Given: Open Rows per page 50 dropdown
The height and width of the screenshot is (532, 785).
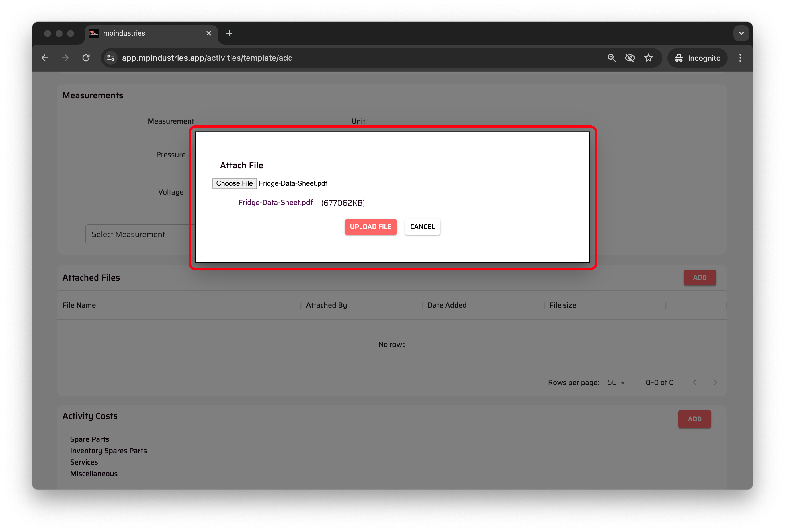Looking at the screenshot, I should pyautogui.click(x=616, y=382).
